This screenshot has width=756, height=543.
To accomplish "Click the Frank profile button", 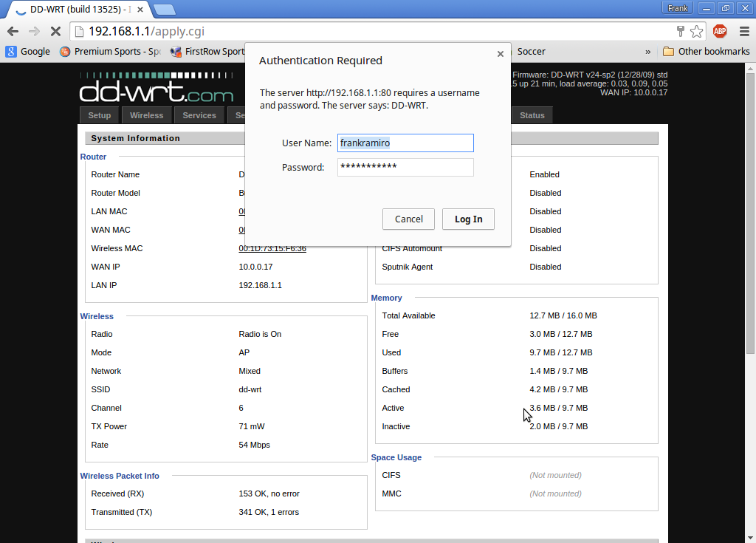I will point(678,7).
